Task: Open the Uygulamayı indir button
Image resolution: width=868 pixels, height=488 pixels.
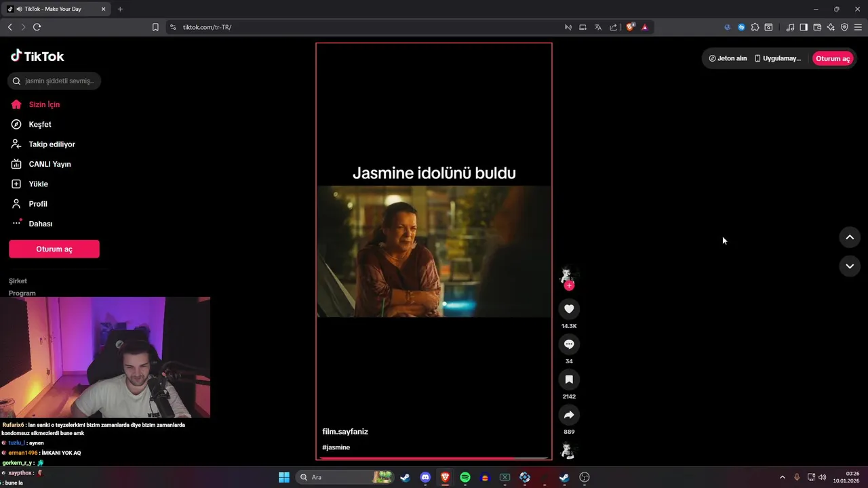Action: (x=778, y=58)
